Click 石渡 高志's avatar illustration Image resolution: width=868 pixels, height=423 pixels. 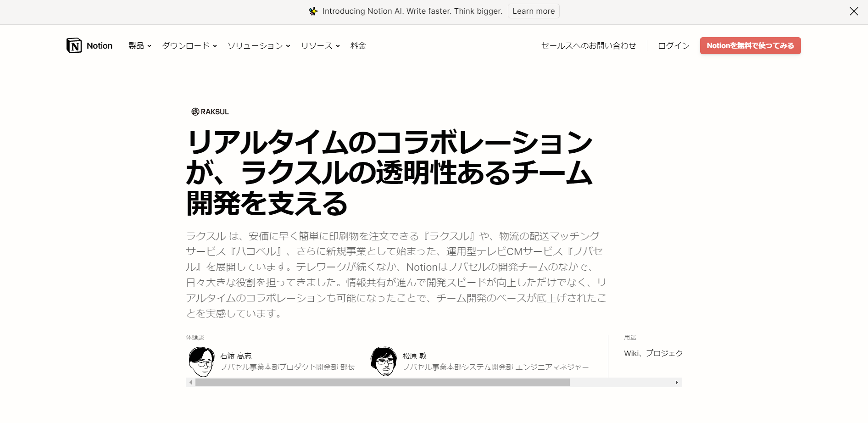(201, 362)
